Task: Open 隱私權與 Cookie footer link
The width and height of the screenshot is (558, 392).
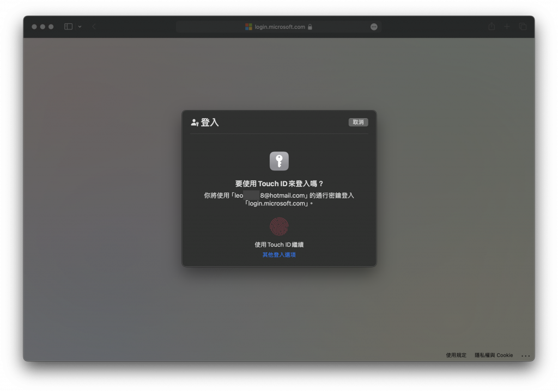Action: [x=494, y=355]
